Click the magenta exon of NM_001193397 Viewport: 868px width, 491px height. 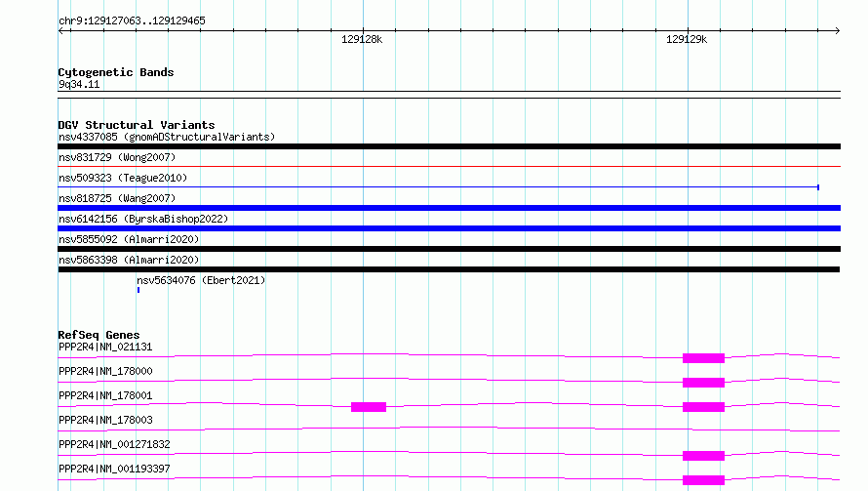coord(703,480)
